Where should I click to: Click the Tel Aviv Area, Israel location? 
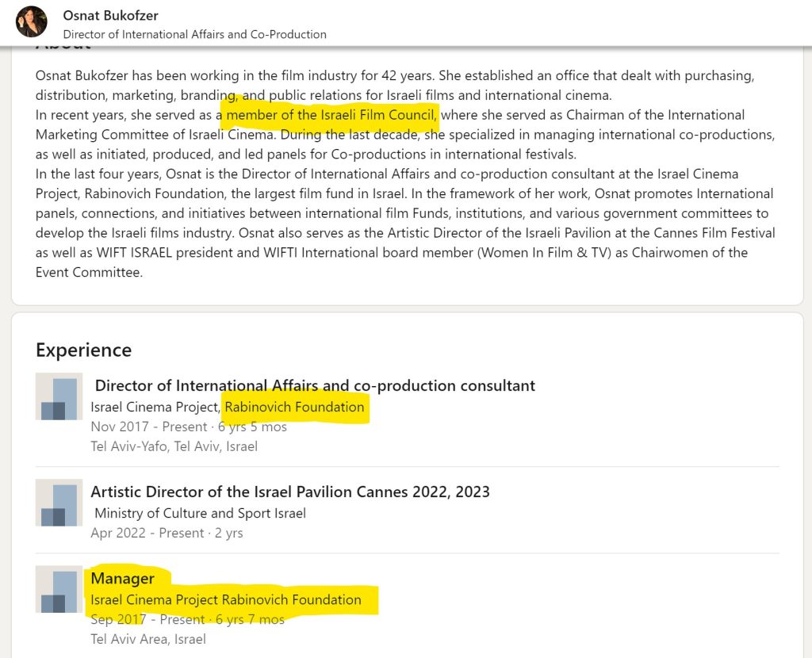148,638
